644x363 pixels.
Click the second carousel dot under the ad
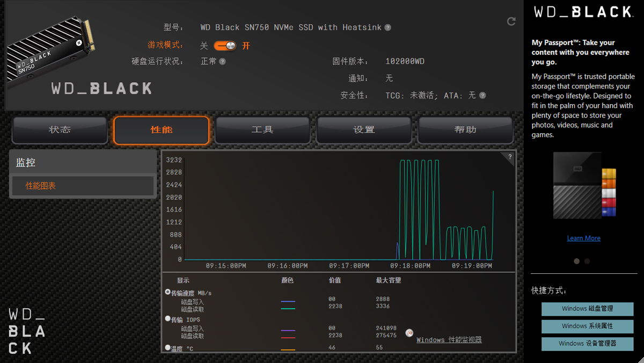587,261
